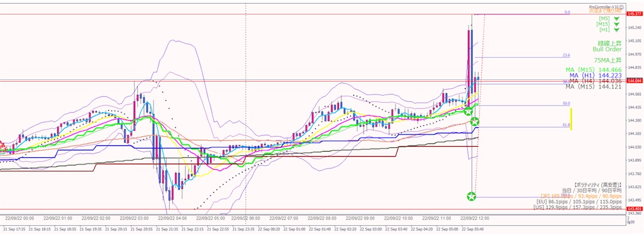Select the ProController-V32 expert label
Image resolution: width=644 pixels, height=236 pixels.
[604, 6]
